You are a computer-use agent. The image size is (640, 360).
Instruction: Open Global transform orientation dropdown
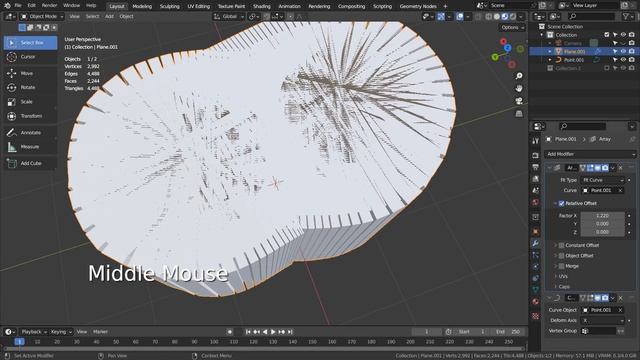(x=229, y=17)
